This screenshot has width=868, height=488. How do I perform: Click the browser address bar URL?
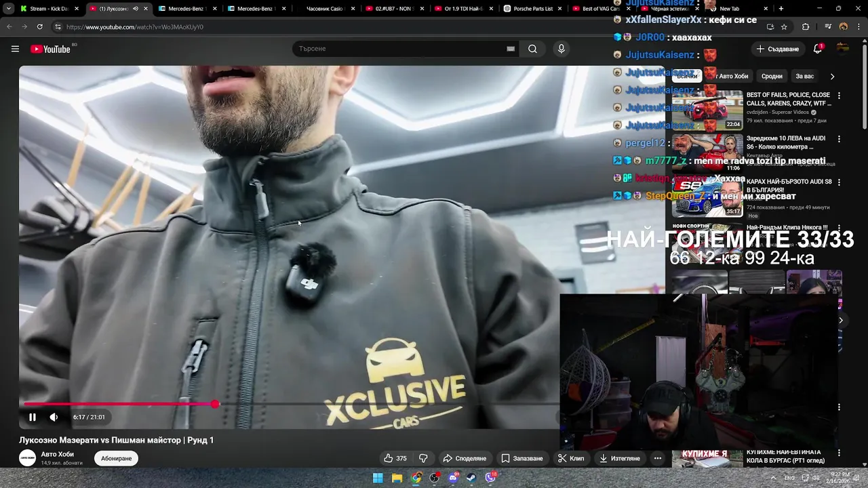pos(134,27)
